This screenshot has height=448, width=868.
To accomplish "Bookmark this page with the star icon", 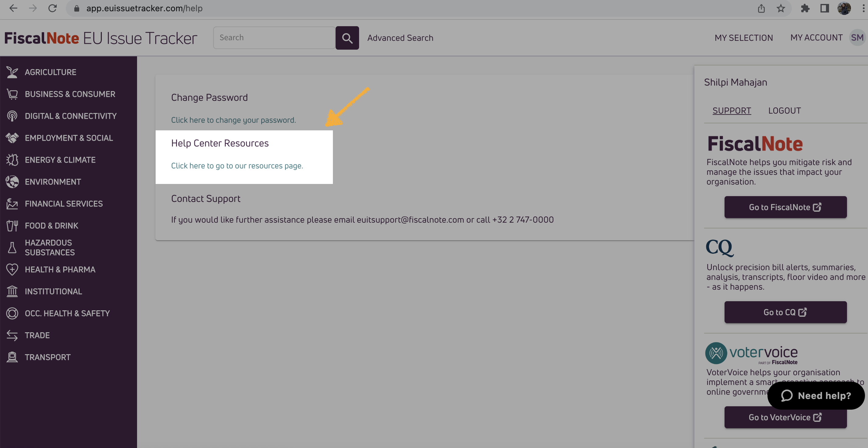I will click(x=781, y=9).
